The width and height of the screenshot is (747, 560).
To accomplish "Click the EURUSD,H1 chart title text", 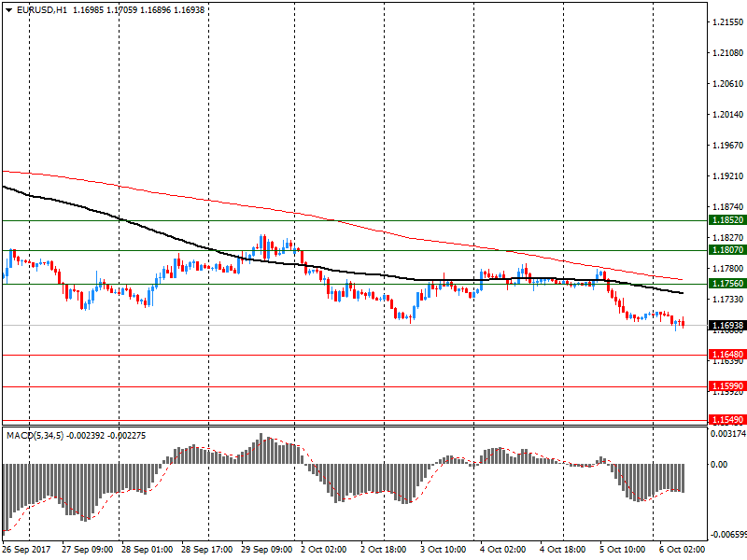I will (x=42, y=10).
